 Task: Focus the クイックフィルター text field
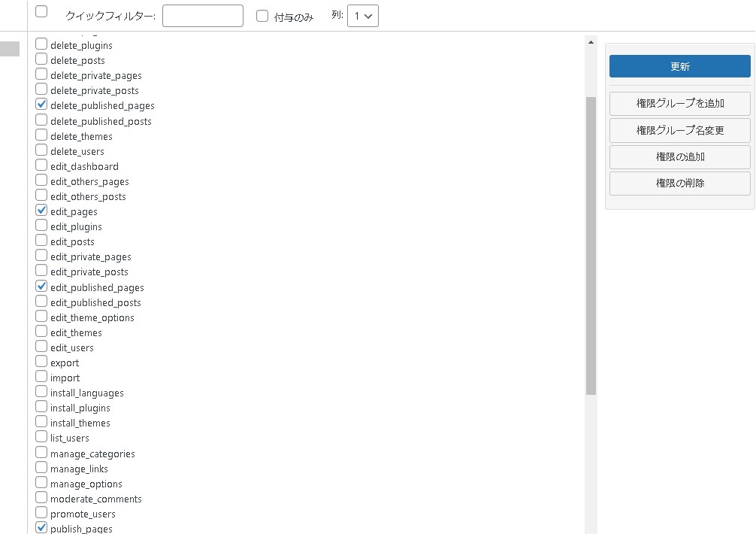coord(203,16)
